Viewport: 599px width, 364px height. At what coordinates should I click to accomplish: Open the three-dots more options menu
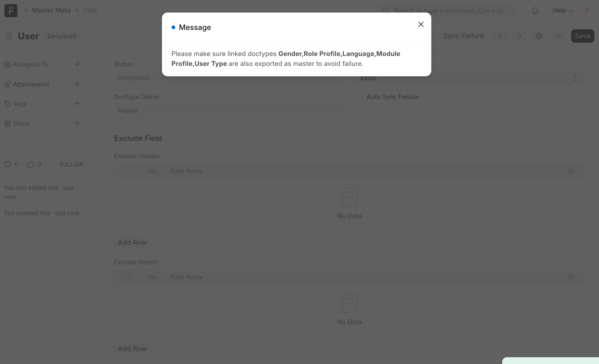(x=559, y=36)
